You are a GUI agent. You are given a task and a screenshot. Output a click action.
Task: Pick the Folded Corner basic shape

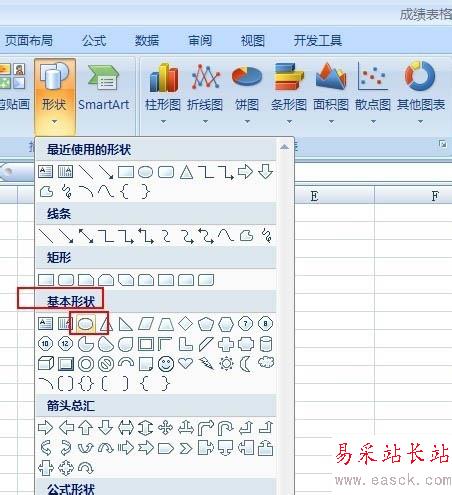point(146,364)
